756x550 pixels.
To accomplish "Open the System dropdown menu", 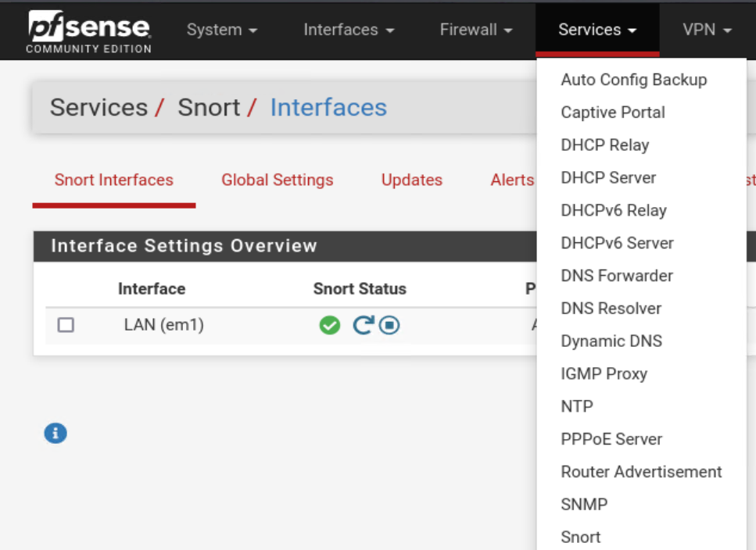I will click(222, 30).
